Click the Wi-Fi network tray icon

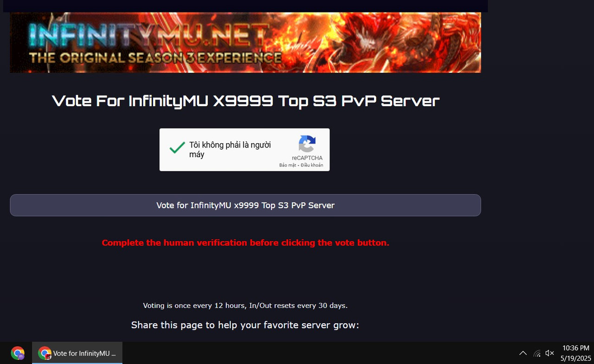(x=537, y=353)
